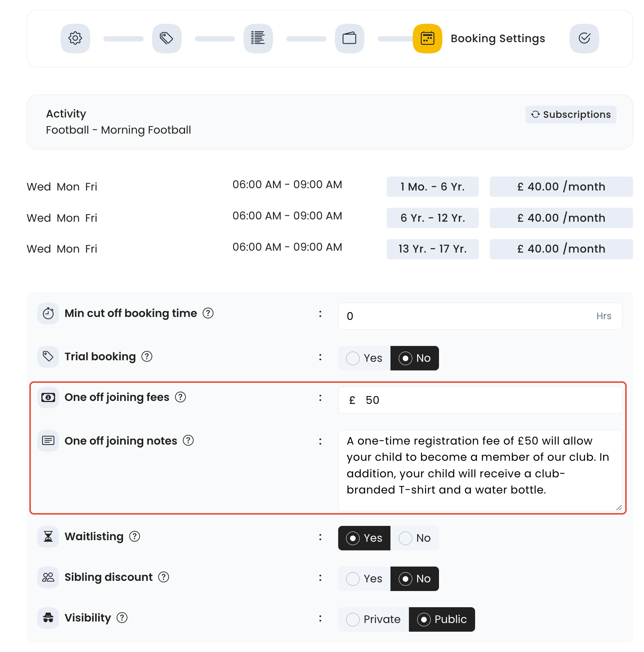Show help tooltip for Trial booking

click(x=147, y=356)
